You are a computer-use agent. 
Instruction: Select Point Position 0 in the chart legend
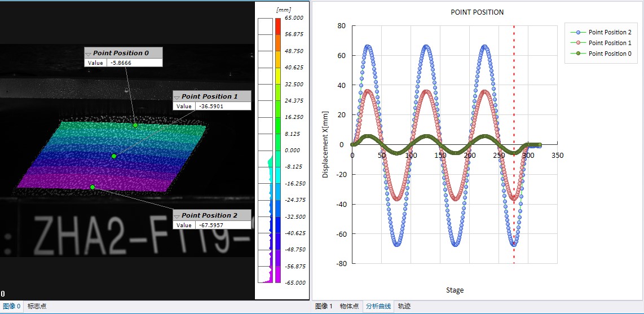[609, 54]
